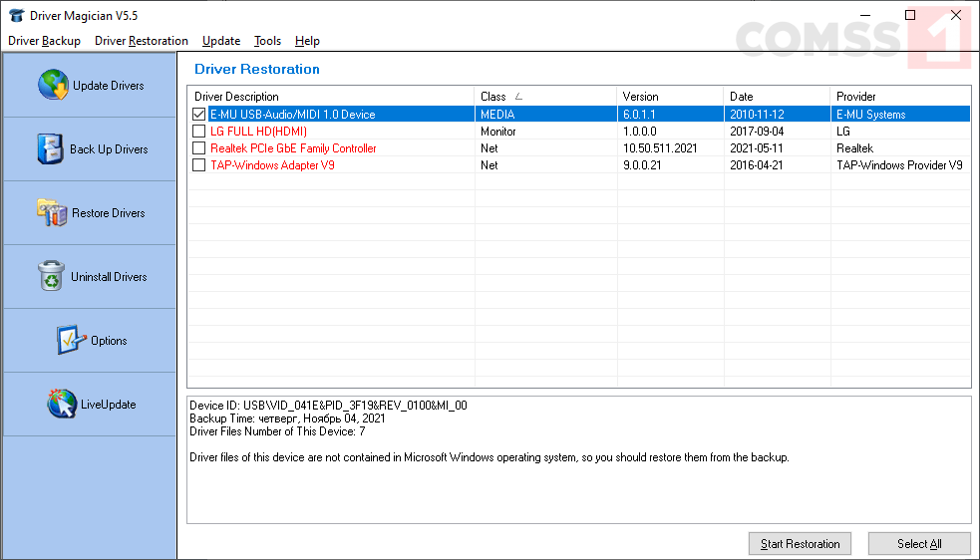Click the date 2017-09-04 cell
Image resolution: width=980 pixels, height=560 pixels.
point(757,132)
